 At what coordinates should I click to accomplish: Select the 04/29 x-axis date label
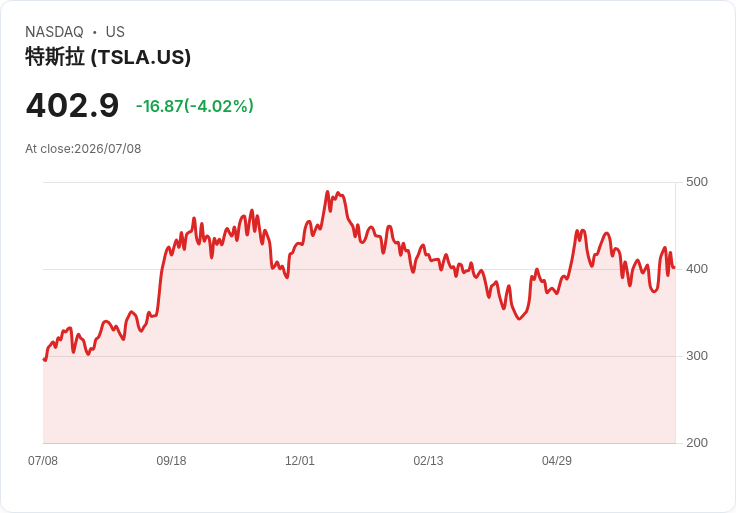557,460
